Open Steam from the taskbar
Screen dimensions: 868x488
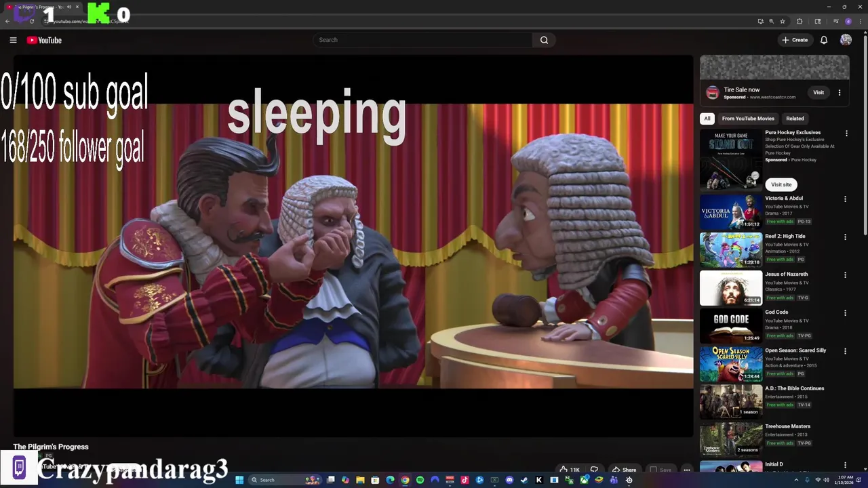(524, 480)
